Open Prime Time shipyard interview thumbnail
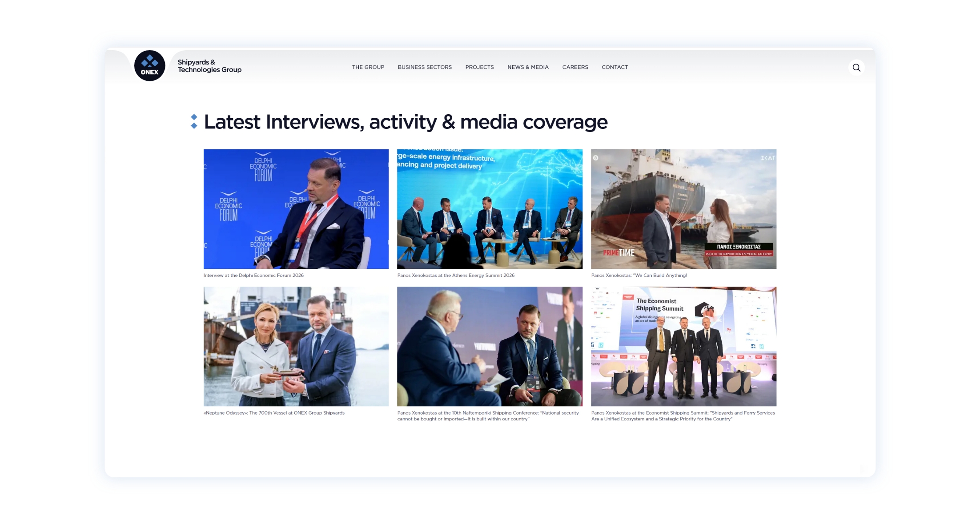 (683, 209)
